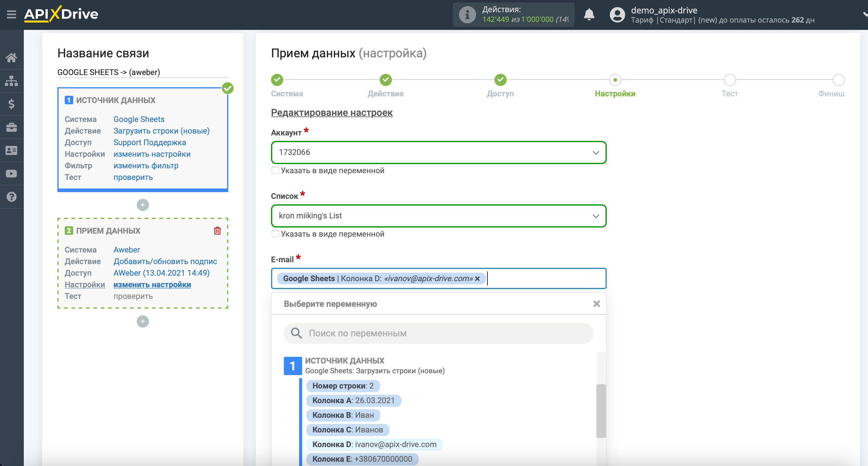Click the actions counter 142'449

495,20
